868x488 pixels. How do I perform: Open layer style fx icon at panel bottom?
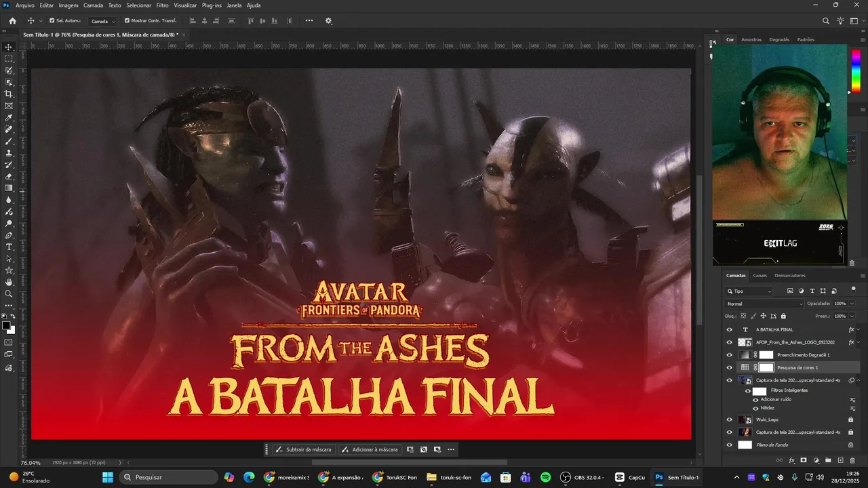click(791, 460)
